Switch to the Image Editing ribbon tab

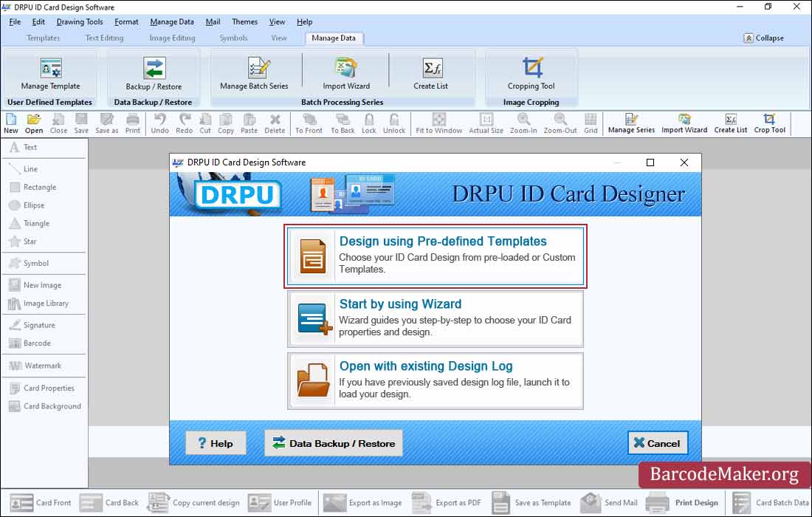pyautogui.click(x=172, y=38)
